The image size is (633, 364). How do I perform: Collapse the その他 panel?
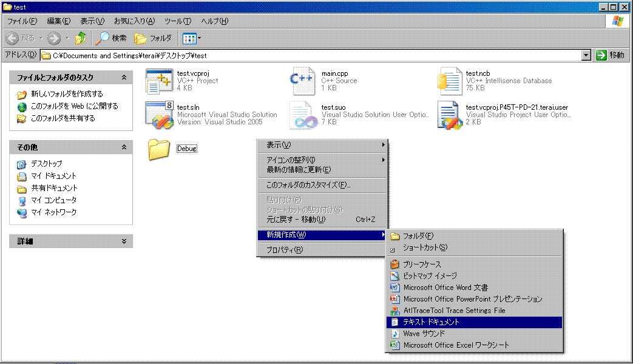point(124,147)
